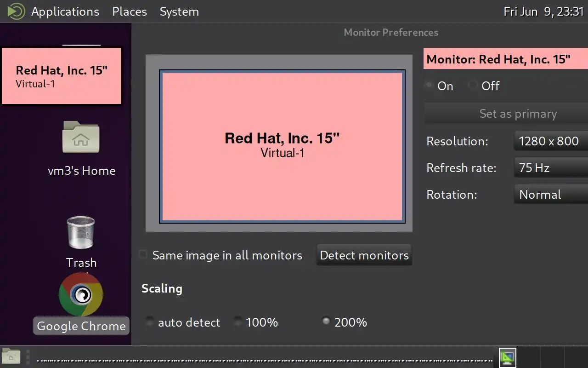Open the Resolution dropdown
Screen dimensions: 588x368
pyautogui.click(x=550, y=141)
